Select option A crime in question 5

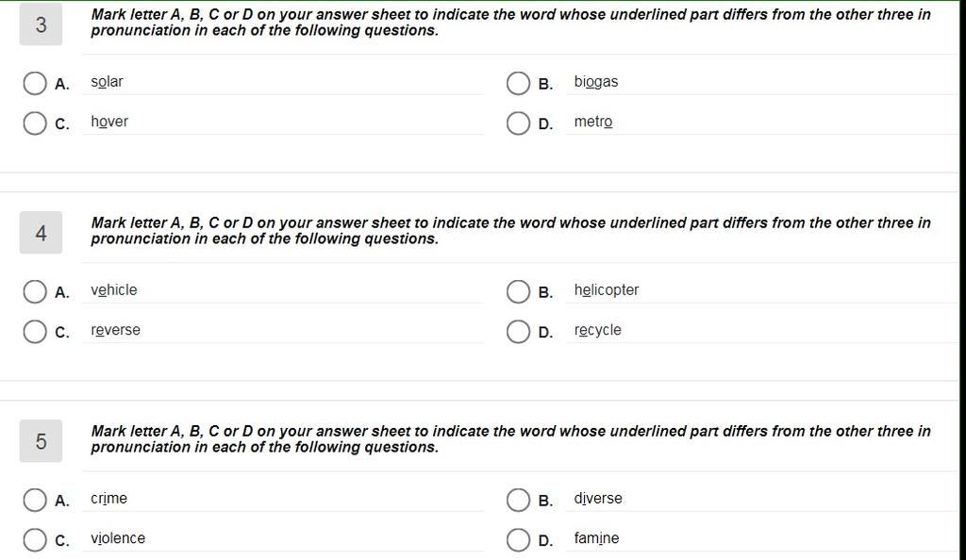click(x=35, y=501)
